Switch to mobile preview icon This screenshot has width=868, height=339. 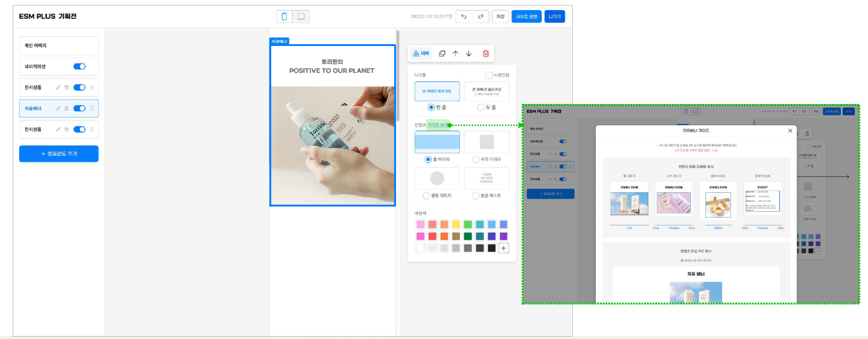pyautogui.click(x=284, y=17)
